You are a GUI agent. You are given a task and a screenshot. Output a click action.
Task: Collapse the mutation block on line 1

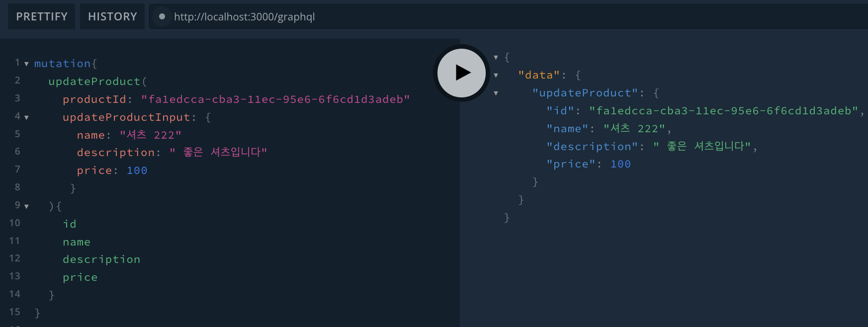click(26, 64)
